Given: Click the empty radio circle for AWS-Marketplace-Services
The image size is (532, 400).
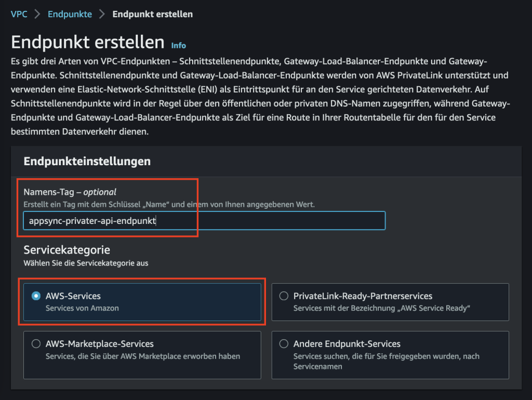Looking at the screenshot, I should tap(36, 344).
